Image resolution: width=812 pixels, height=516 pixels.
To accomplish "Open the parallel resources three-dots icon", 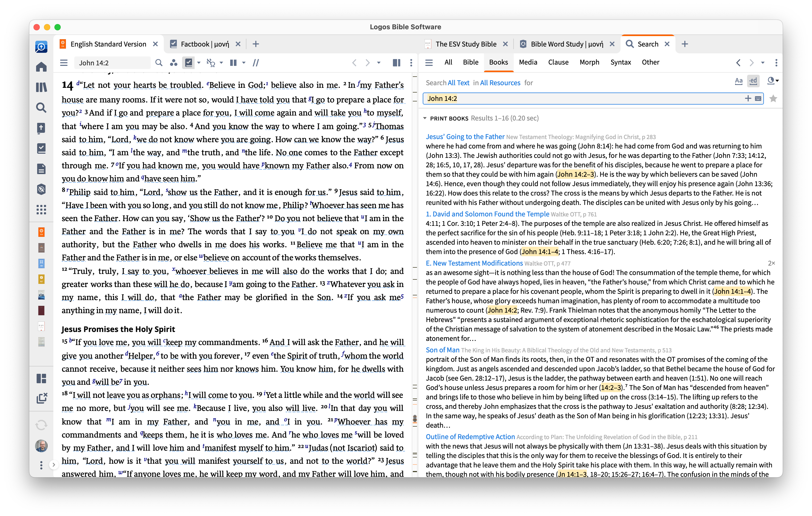I will pyautogui.click(x=174, y=63).
